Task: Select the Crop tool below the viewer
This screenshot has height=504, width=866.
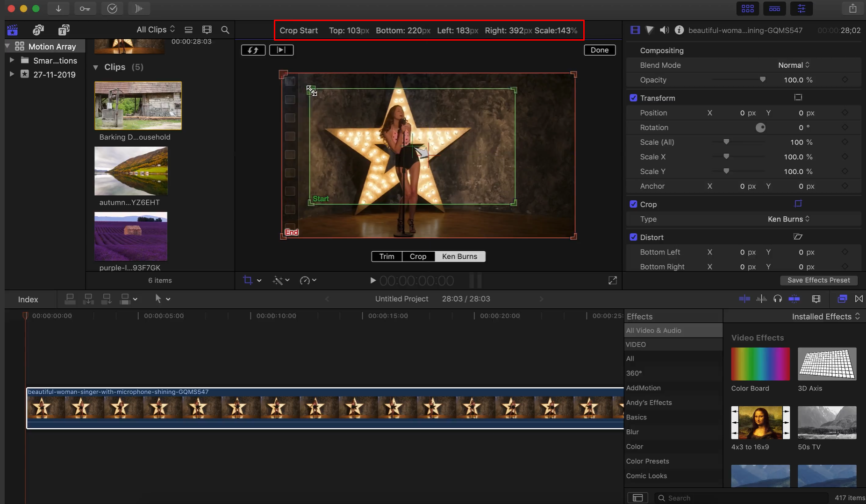Action: (249, 280)
